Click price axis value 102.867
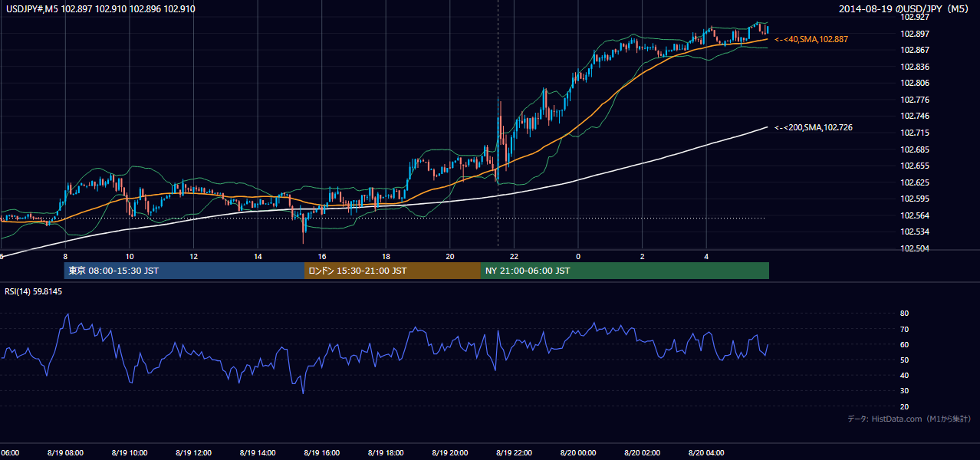 [x=914, y=51]
